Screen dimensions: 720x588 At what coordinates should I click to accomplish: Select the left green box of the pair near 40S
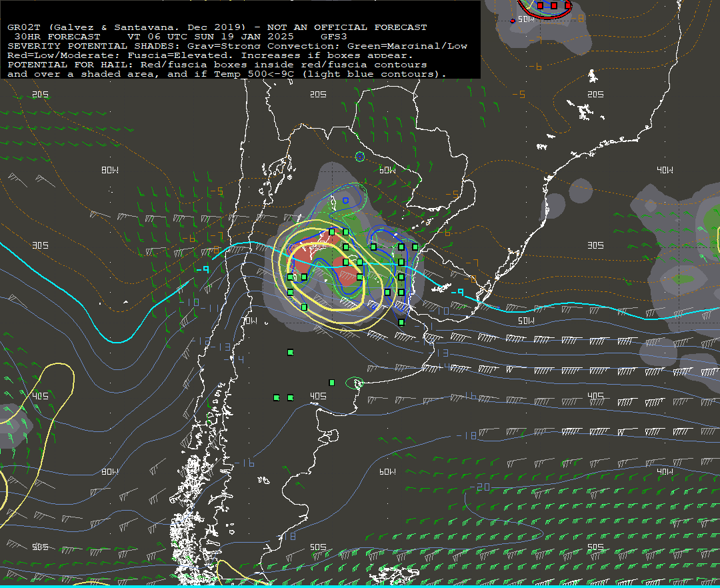coord(277,397)
